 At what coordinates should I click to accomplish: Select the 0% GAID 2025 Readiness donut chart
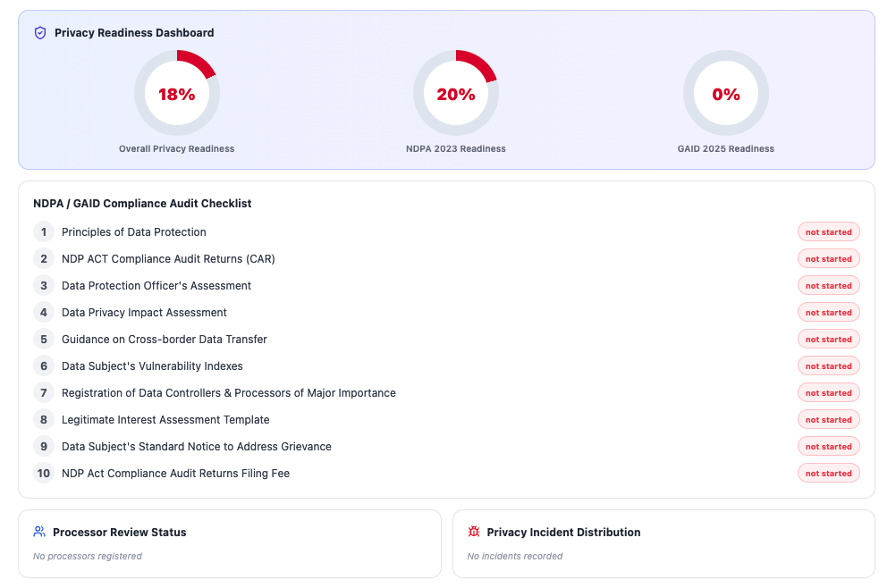[x=726, y=93]
